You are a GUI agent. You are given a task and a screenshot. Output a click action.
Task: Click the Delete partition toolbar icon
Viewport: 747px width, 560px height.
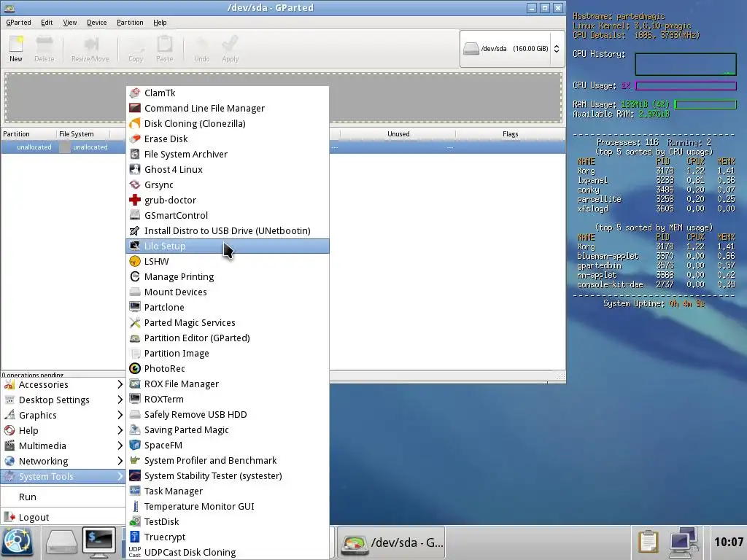(x=44, y=44)
